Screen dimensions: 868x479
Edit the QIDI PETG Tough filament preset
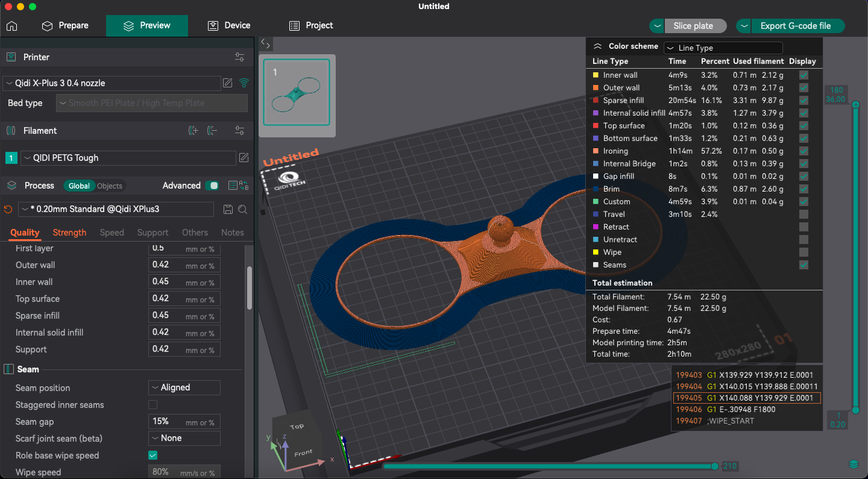(x=244, y=158)
